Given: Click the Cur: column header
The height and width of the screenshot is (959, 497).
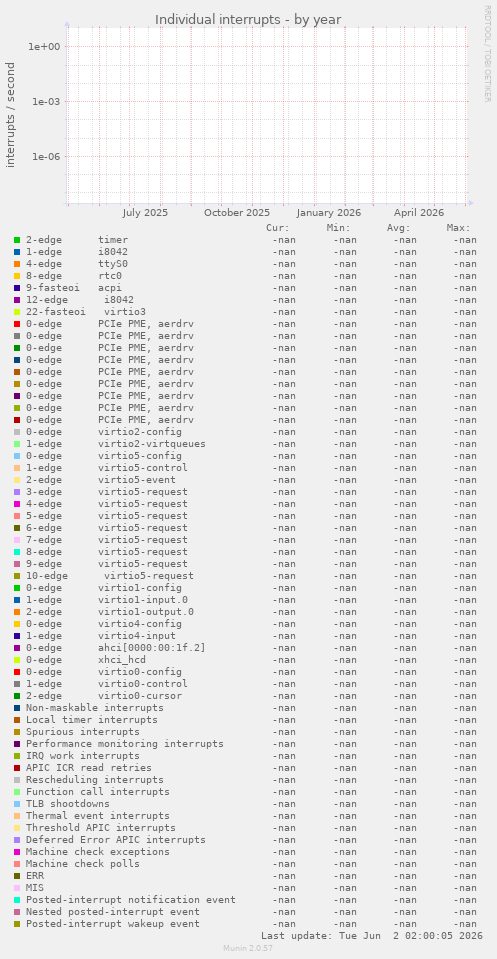Looking at the screenshot, I should click(278, 228).
